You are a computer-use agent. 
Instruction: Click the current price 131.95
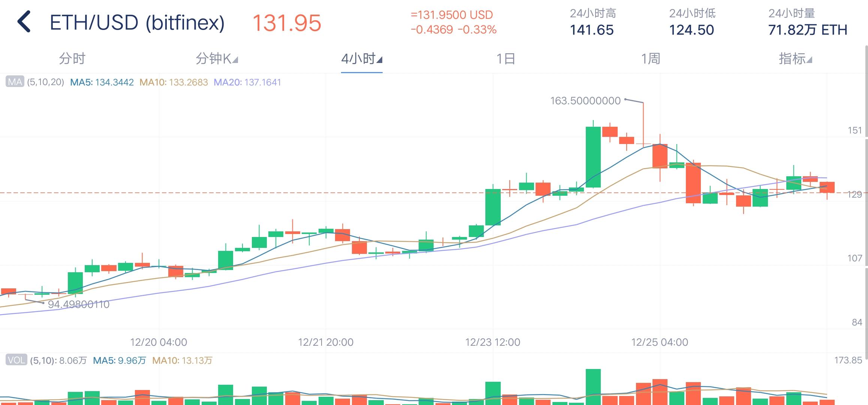pyautogui.click(x=287, y=23)
